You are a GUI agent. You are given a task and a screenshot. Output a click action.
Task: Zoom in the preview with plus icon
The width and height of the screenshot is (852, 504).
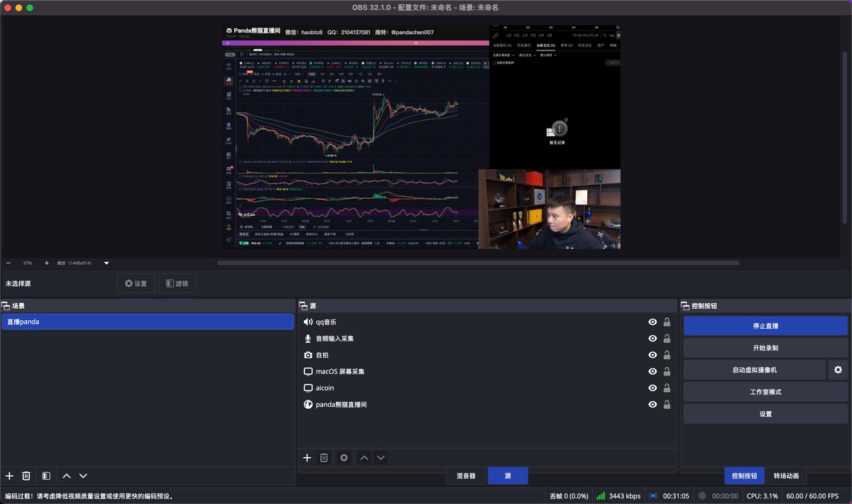click(x=47, y=263)
